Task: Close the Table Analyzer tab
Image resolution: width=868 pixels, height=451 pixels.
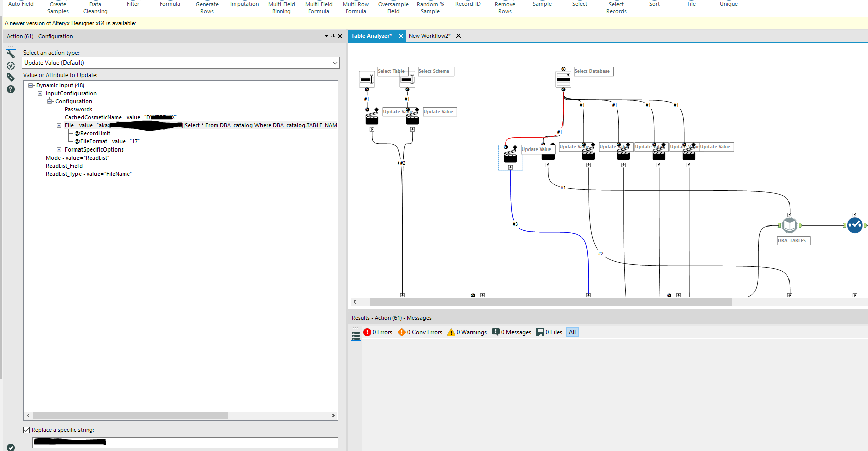Action: tap(401, 36)
